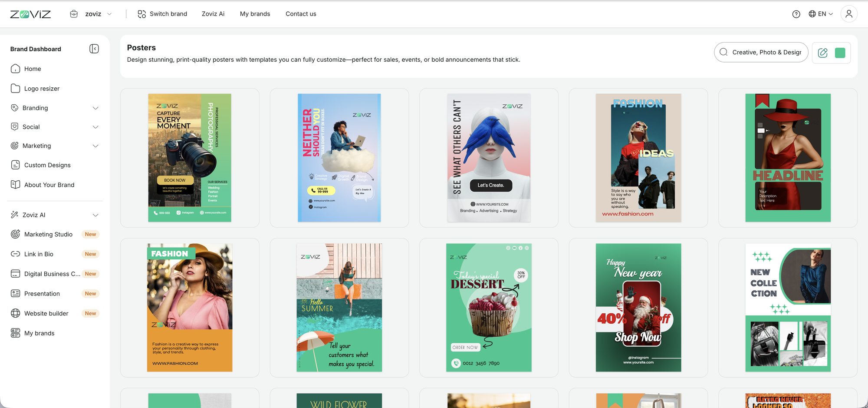The image size is (868, 408).
Task: Click the help question mark icon
Action: (x=796, y=14)
